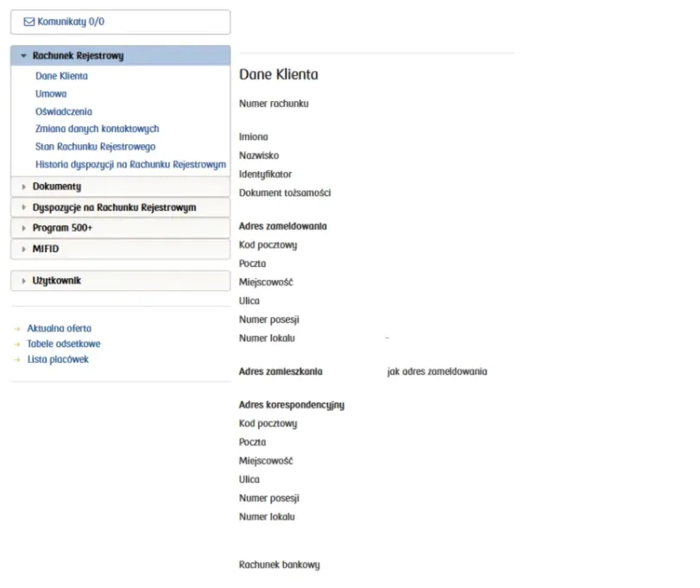Open the Aktualna oferta link
700x588 pixels.
tap(60, 328)
